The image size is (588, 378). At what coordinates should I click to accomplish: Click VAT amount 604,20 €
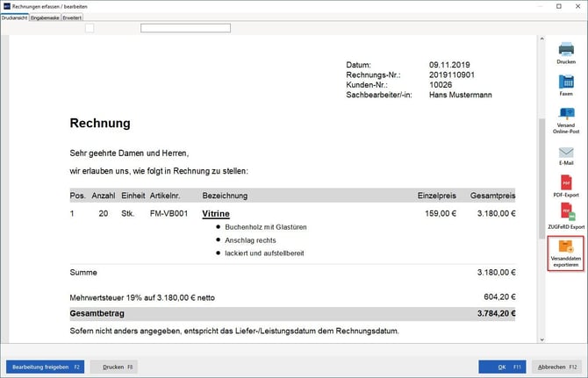[499, 297]
